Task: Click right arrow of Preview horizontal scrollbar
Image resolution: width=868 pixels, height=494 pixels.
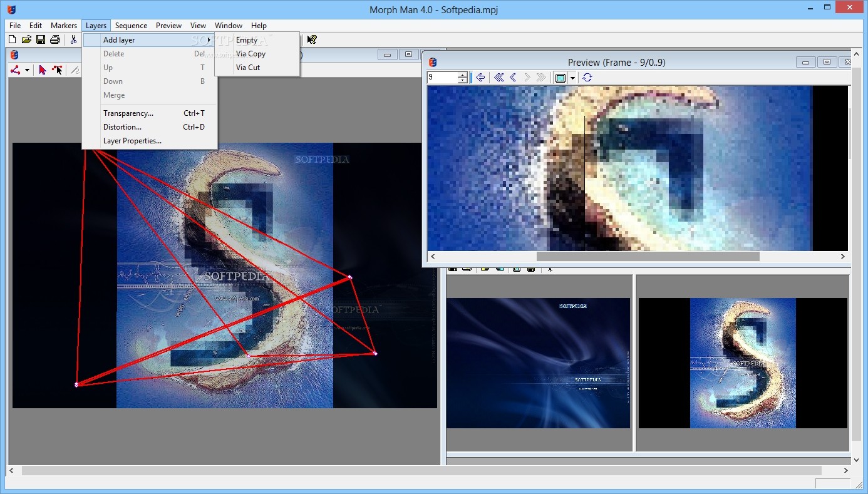Action: tap(842, 257)
